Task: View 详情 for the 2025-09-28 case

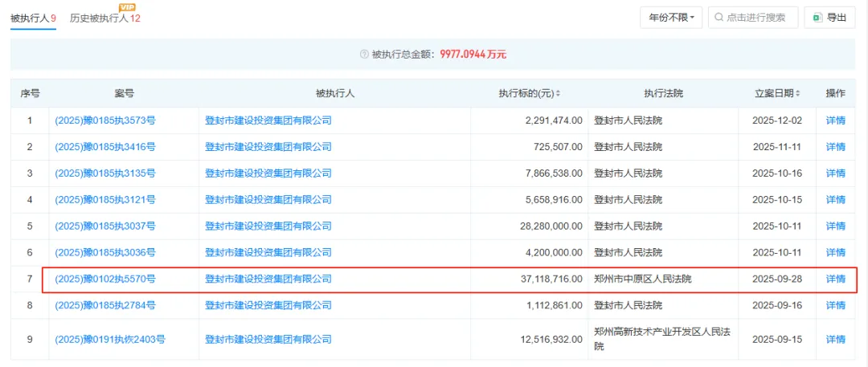Action: [x=835, y=279]
